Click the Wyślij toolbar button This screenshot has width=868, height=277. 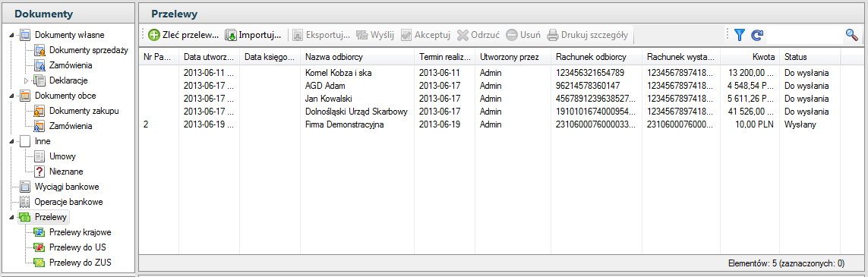tap(375, 35)
